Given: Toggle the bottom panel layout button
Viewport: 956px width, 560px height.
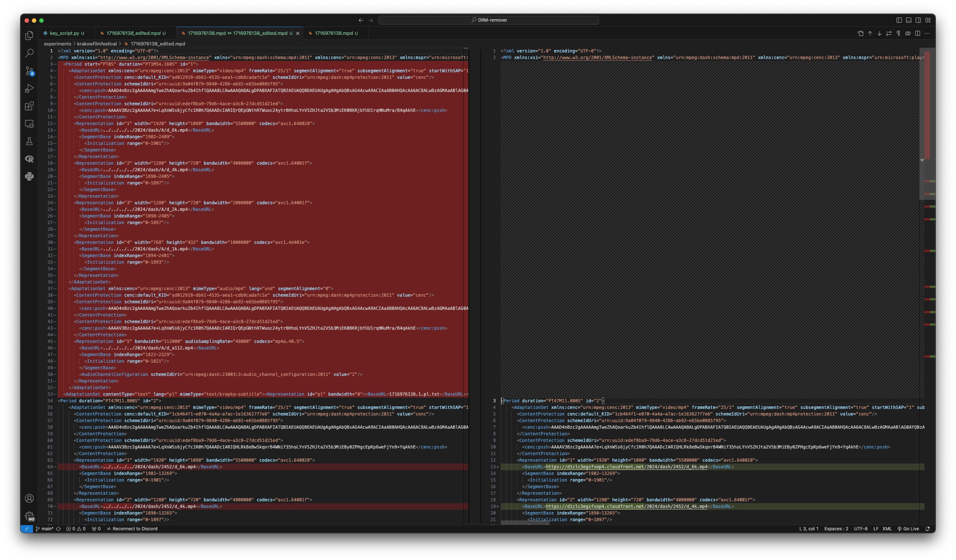Looking at the screenshot, I should [x=909, y=20].
